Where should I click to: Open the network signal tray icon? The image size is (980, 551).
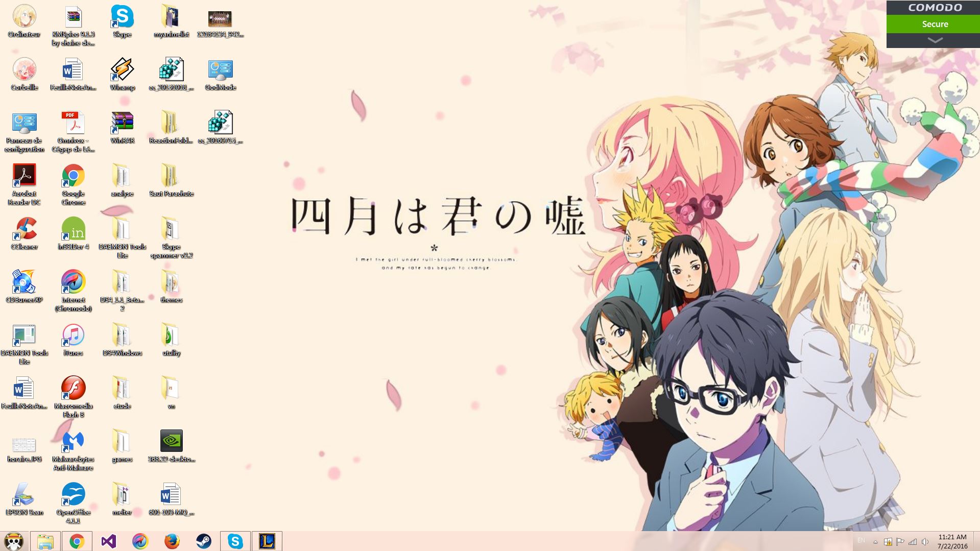(913, 542)
